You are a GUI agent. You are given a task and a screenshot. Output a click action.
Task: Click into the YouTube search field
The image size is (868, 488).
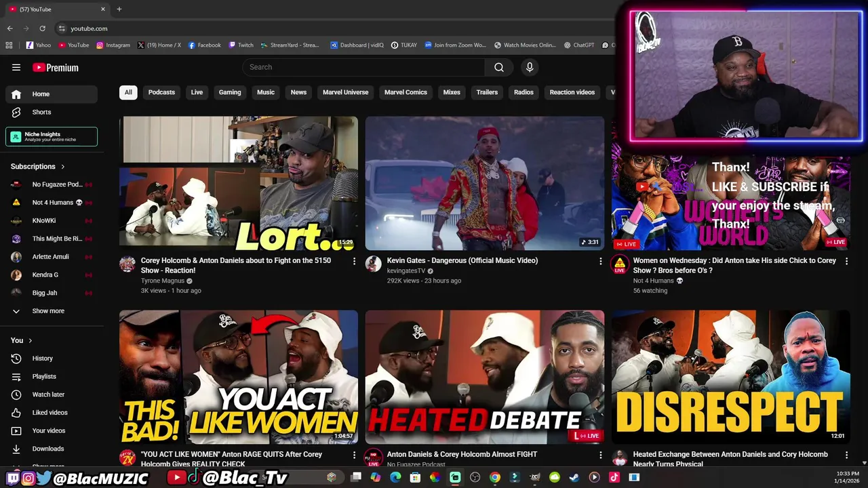tap(363, 67)
